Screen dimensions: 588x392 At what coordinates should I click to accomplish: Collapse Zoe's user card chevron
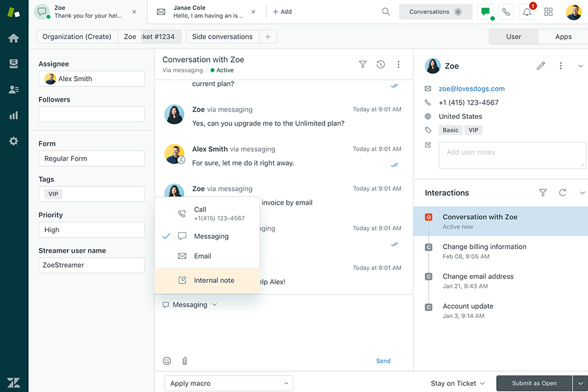(x=581, y=66)
